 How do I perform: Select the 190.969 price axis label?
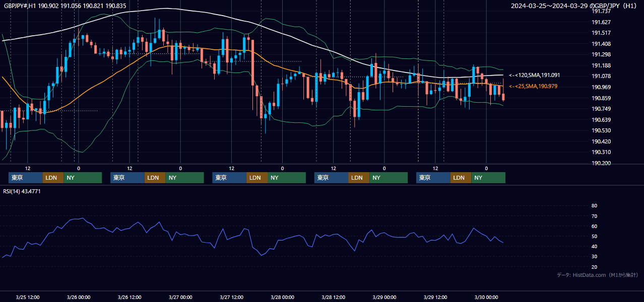(x=601, y=87)
